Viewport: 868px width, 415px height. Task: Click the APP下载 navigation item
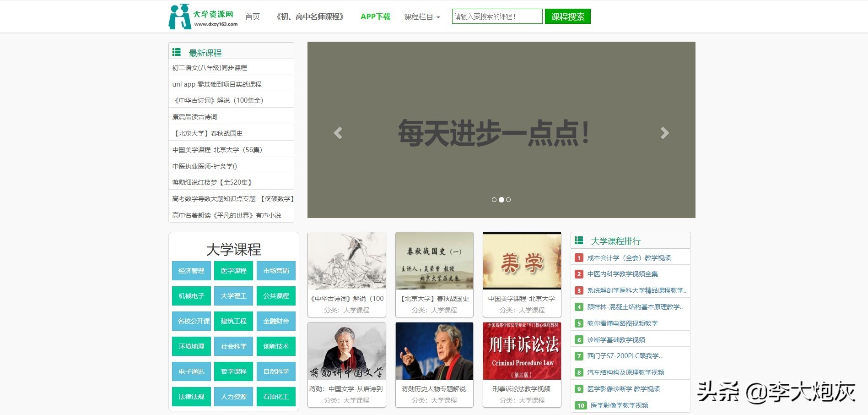[376, 16]
